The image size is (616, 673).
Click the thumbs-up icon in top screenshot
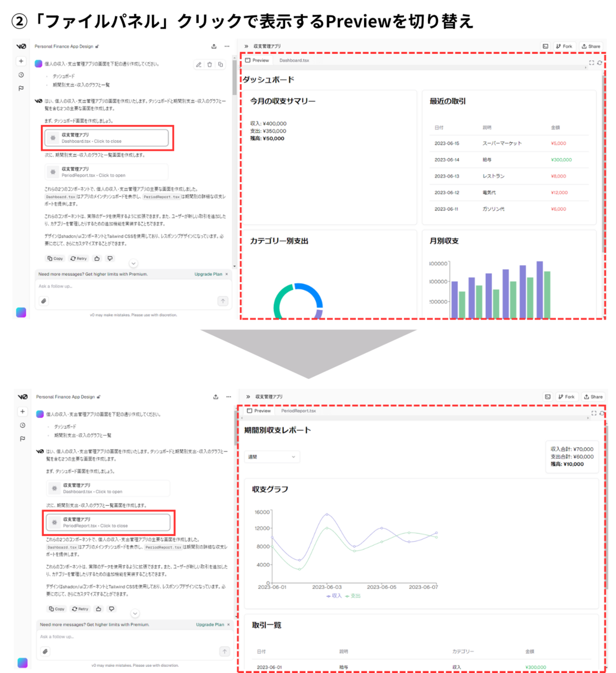point(97,259)
